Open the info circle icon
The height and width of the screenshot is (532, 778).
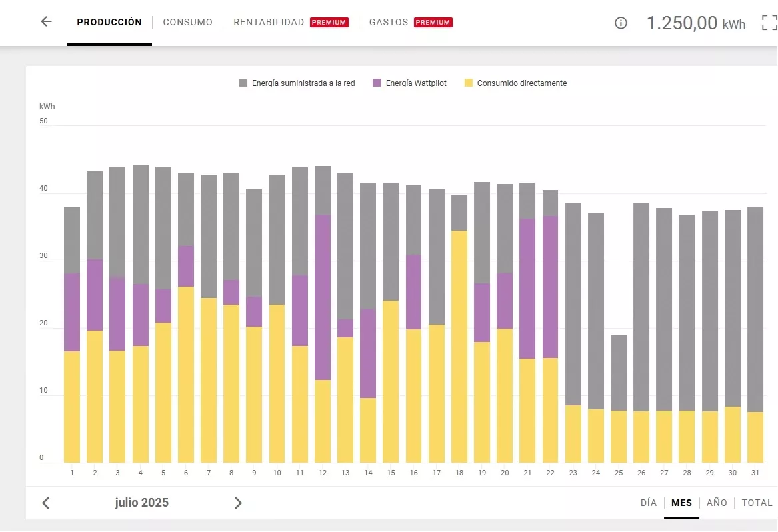coord(621,23)
